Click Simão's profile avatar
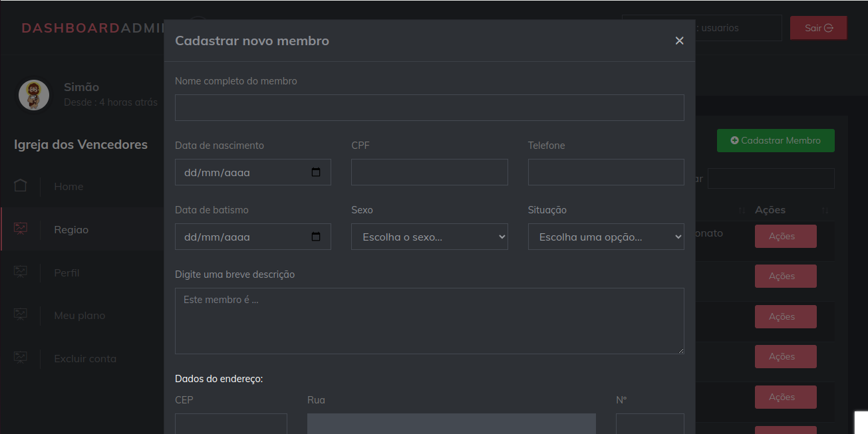The width and height of the screenshot is (868, 434). pos(34,95)
